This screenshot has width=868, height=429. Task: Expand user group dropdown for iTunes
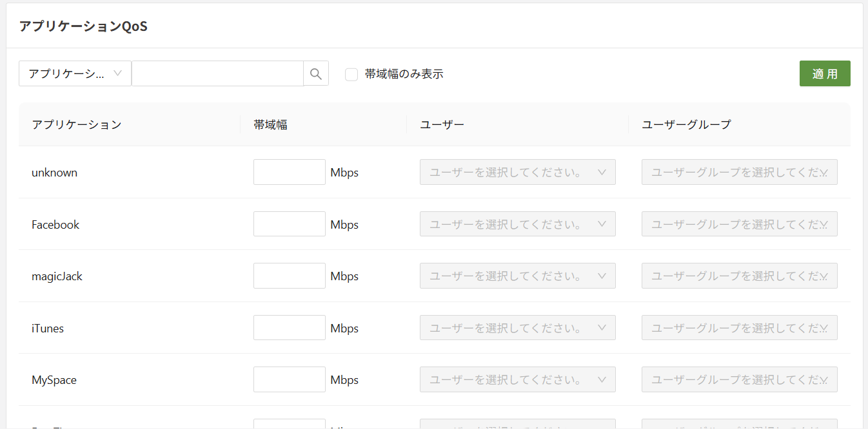(739, 328)
